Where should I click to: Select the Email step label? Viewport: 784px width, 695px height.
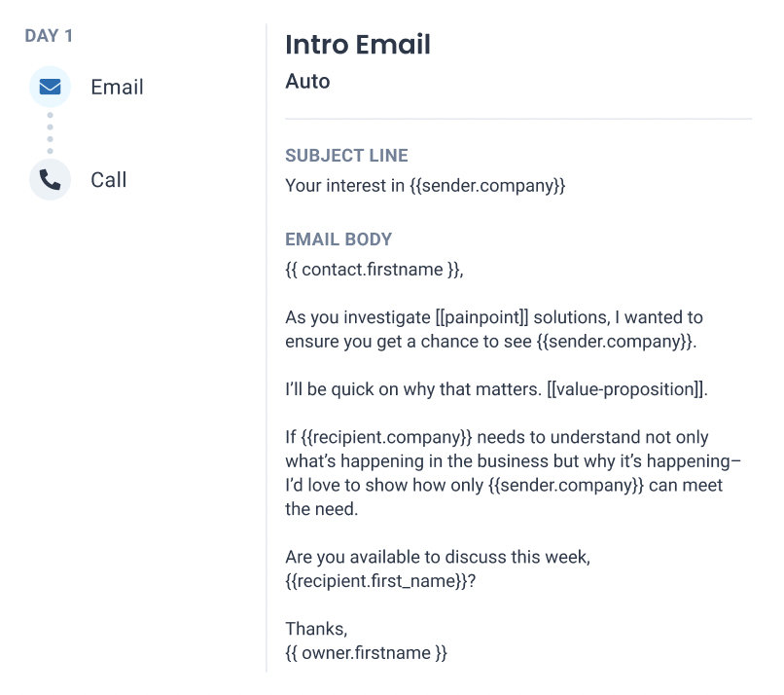pos(117,87)
